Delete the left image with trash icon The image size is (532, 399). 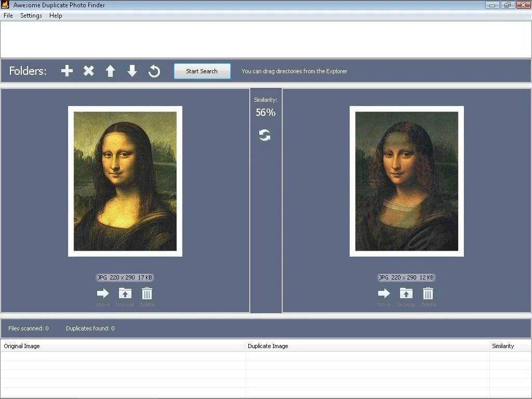click(x=147, y=293)
